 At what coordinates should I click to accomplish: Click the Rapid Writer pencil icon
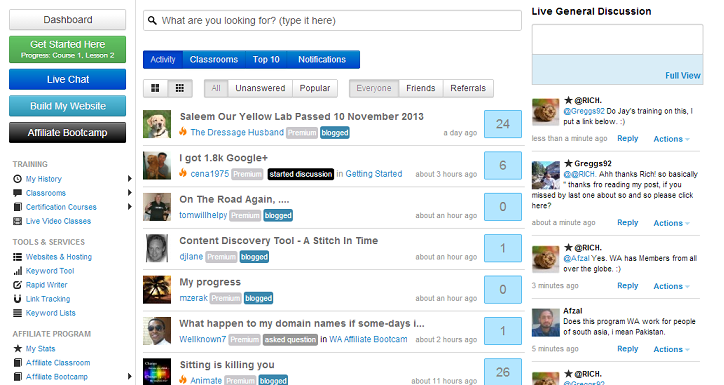18,285
